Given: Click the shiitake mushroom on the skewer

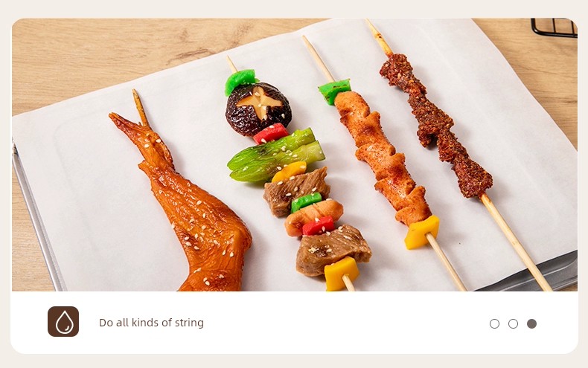Looking at the screenshot, I should pyautogui.click(x=258, y=108).
